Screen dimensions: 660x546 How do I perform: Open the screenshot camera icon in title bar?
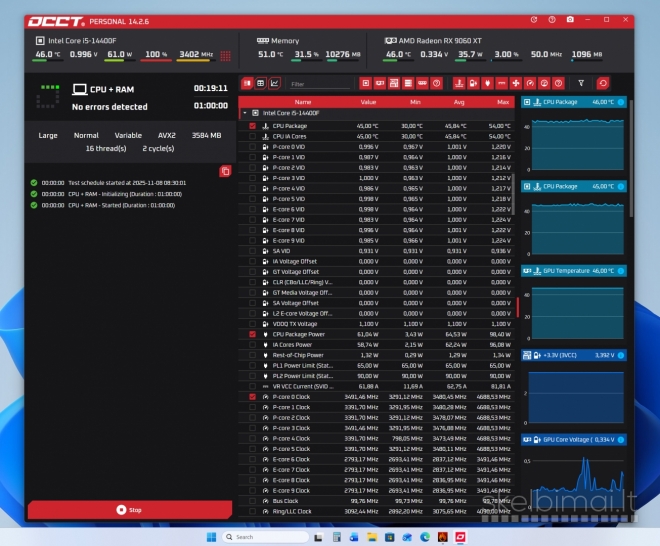pyautogui.click(x=569, y=19)
